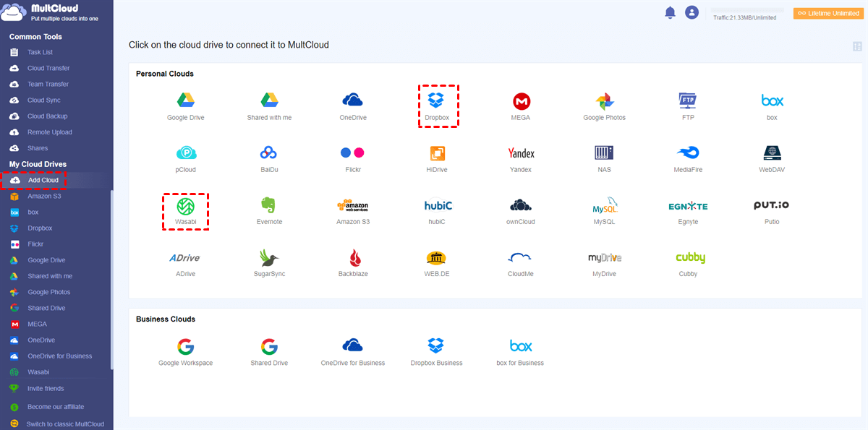
Task: Open the user account avatar menu
Action: click(692, 12)
